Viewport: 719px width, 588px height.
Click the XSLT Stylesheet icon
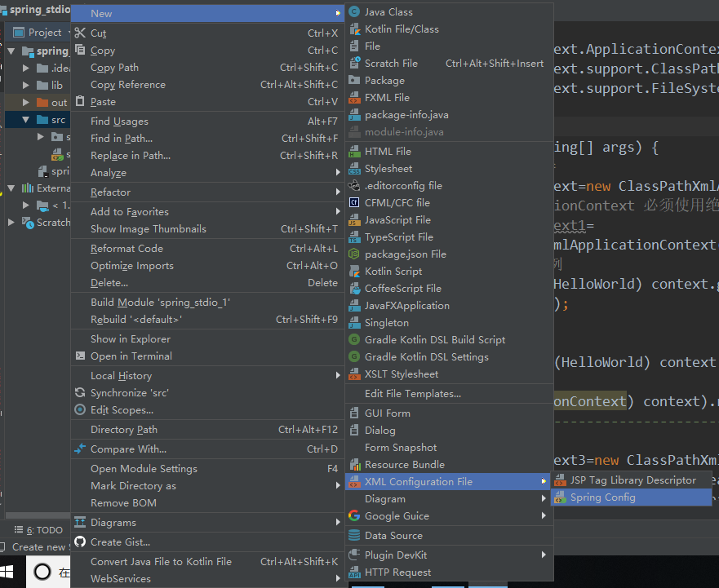click(354, 374)
